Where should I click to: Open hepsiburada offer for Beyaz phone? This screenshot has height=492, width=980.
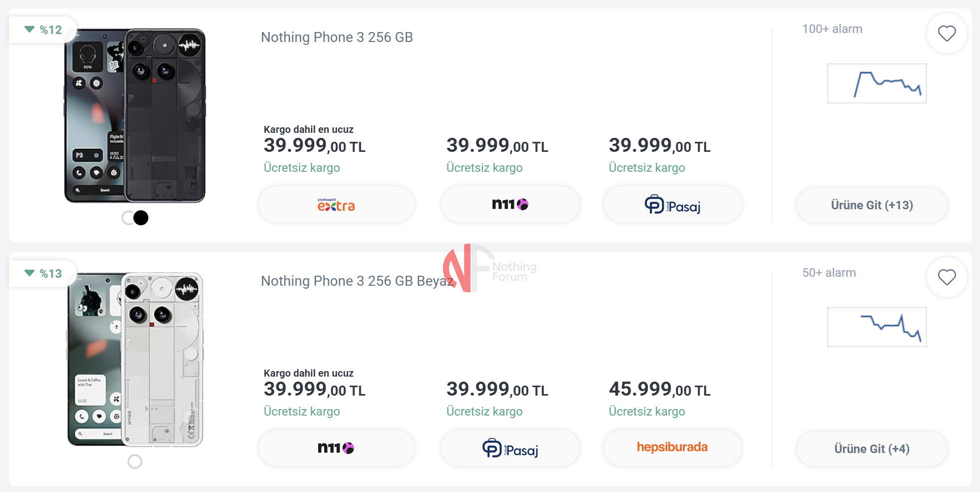672,448
